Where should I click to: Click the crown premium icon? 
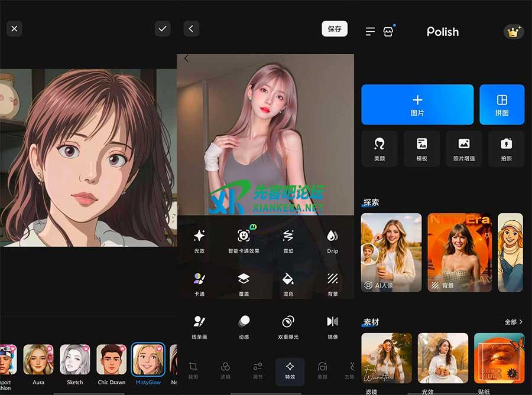(x=513, y=32)
